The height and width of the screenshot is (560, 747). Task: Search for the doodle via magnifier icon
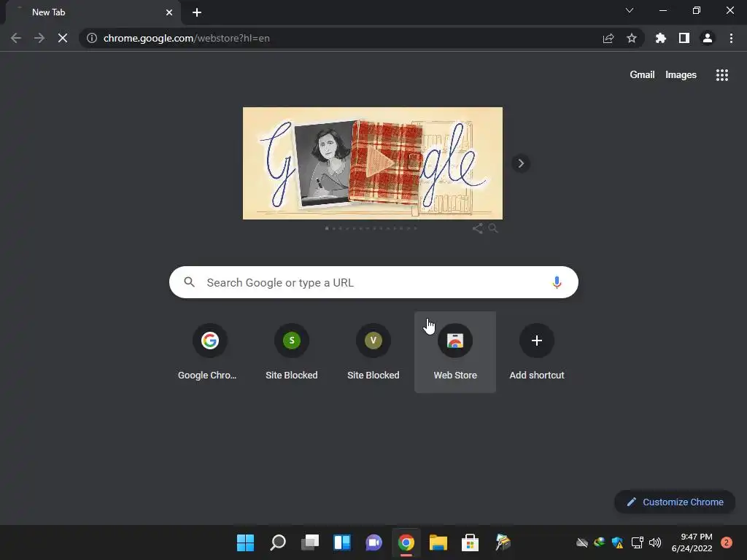(x=493, y=228)
